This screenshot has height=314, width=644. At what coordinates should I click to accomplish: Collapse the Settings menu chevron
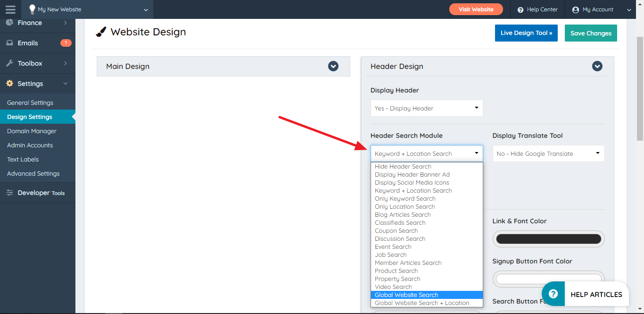pyautogui.click(x=65, y=84)
